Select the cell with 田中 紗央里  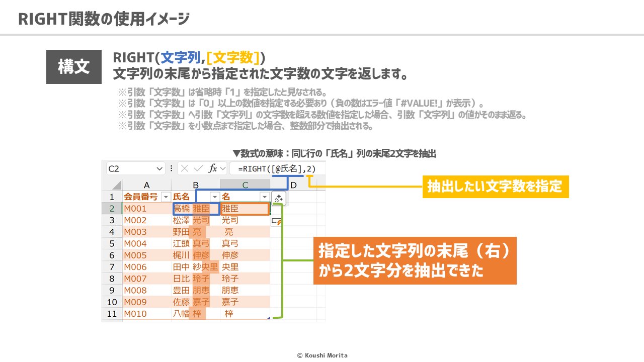tap(196, 267)
